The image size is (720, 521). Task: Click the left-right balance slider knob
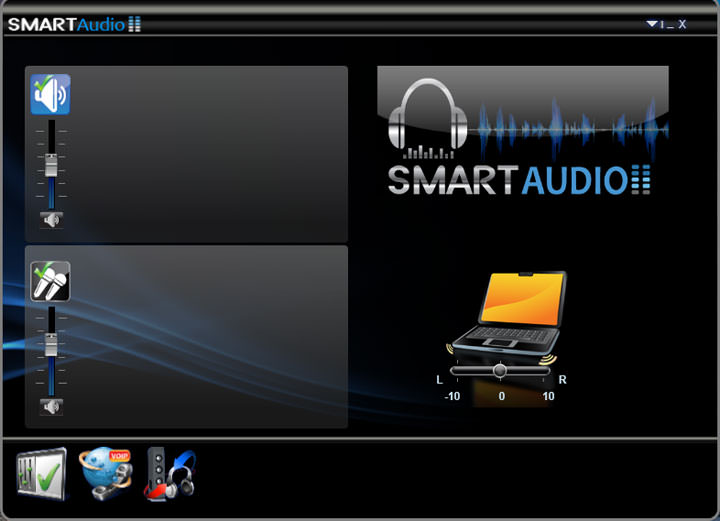[500, 371]
